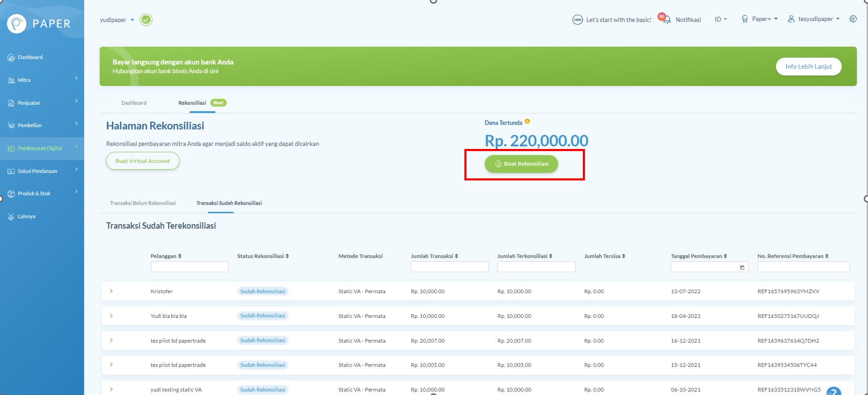This screenshot has width=868, height=395.
Task: Sort by Status Rekonsiliasi column
Action: (287, 256)
